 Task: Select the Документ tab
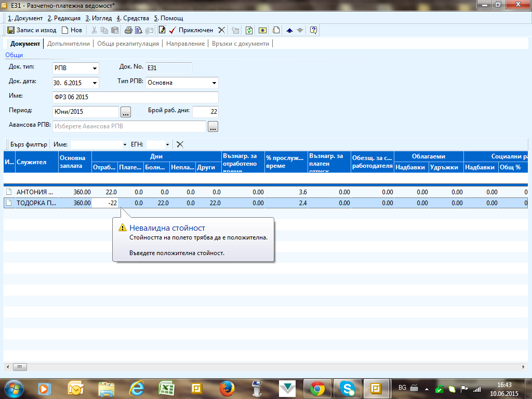(x=25, y=44)
